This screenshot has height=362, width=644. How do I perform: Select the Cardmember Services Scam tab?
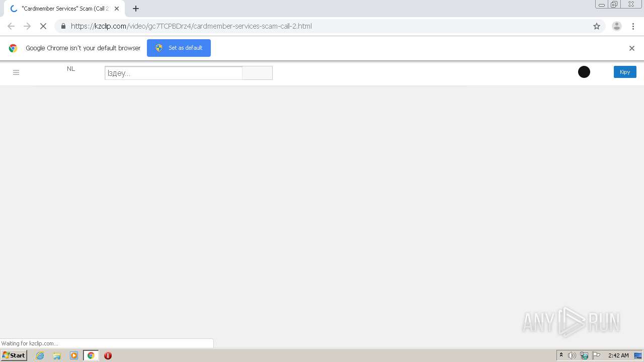coord(64,9)
